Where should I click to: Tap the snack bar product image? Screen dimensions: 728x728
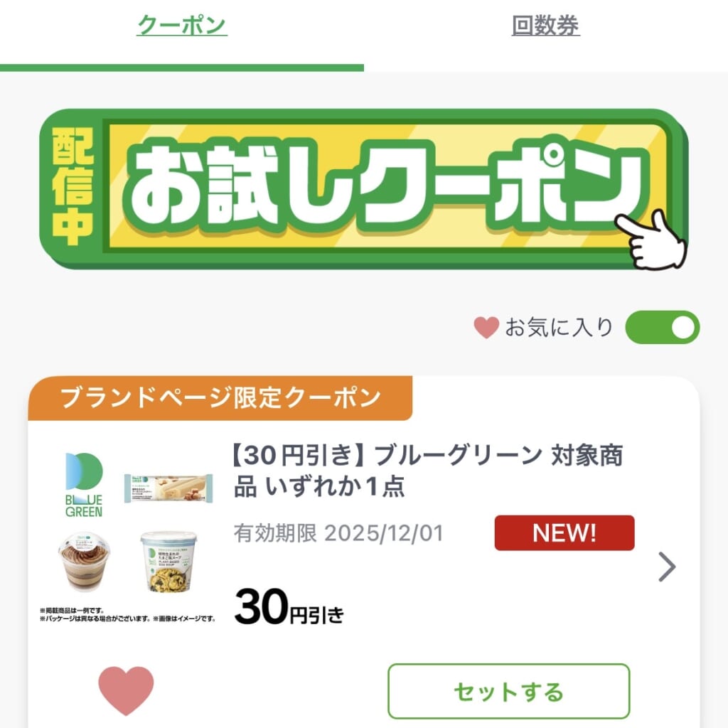[168, 488]
